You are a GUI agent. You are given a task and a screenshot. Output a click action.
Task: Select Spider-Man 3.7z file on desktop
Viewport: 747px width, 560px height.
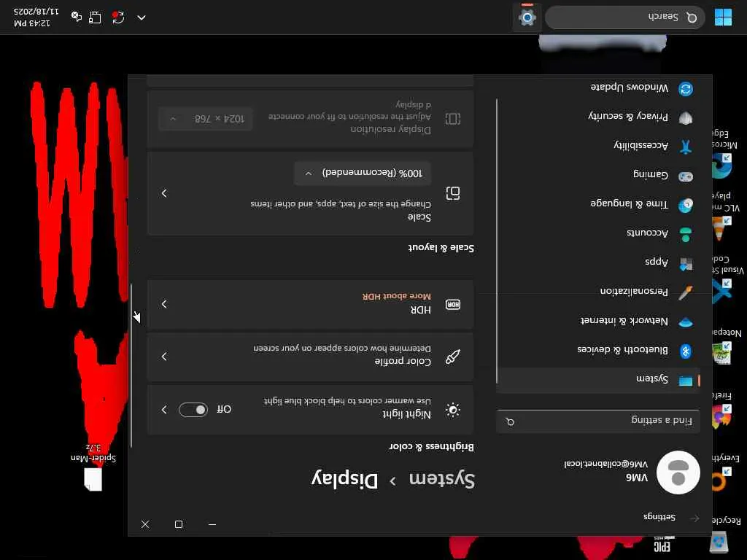tap(93, 467)
